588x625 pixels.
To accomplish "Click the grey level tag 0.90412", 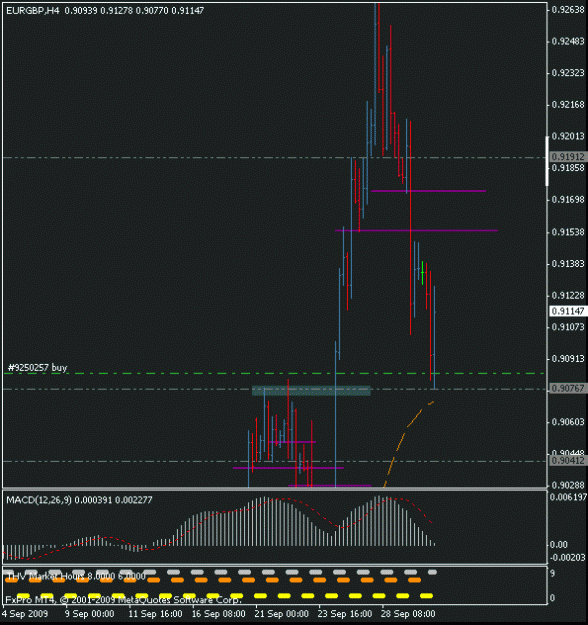I will pyautogui.click(x=568, y=461).
